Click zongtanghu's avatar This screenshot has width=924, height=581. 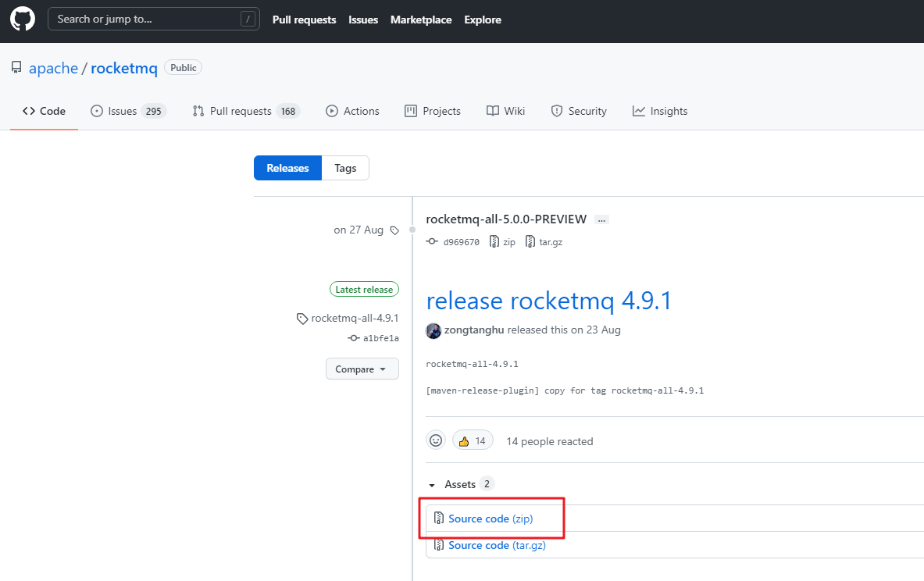point(433,330)
